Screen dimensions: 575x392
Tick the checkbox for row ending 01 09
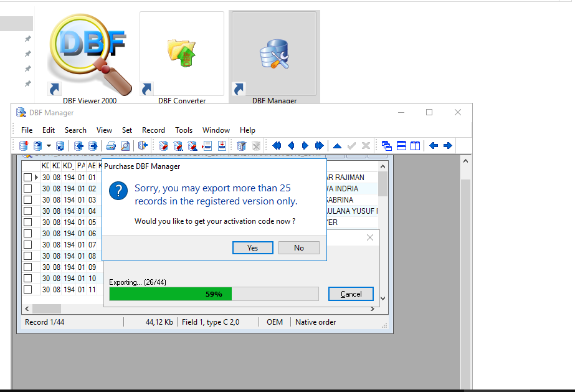[x=28, y=267]
